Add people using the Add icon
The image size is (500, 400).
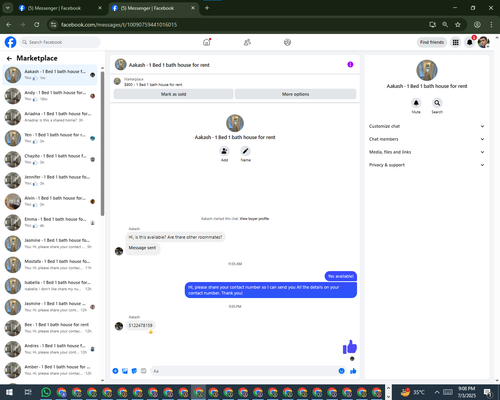click(224, 151)
